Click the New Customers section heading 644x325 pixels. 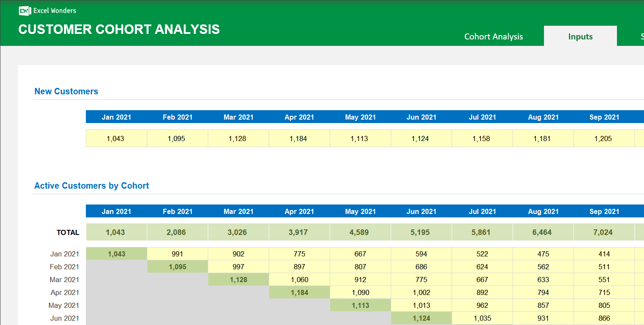[66, 91]
